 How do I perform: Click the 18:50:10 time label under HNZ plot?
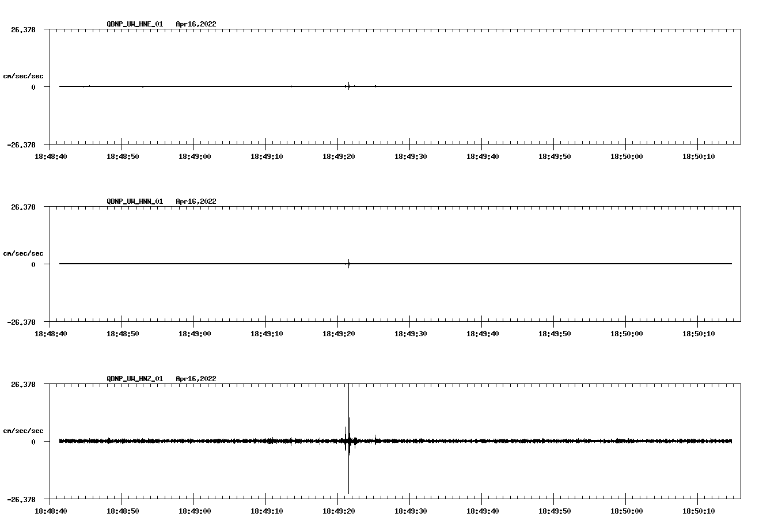(x=698, y=511)
